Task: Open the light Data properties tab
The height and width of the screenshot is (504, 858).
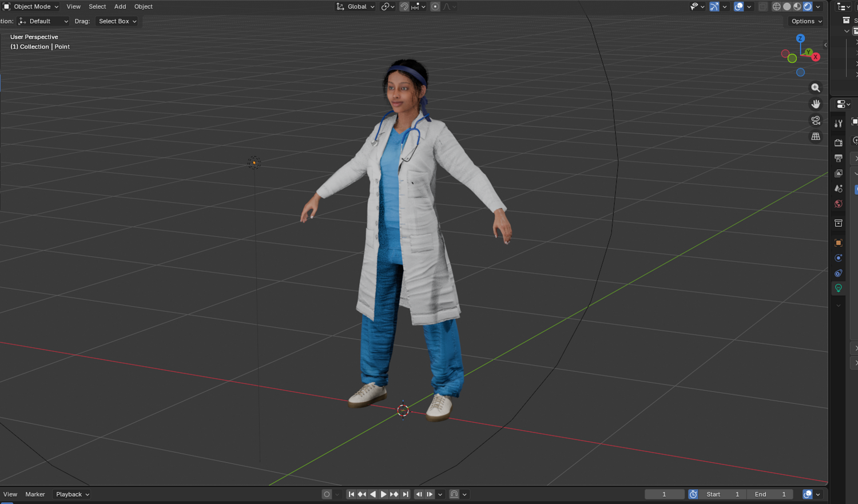Action: pos(839,288)
